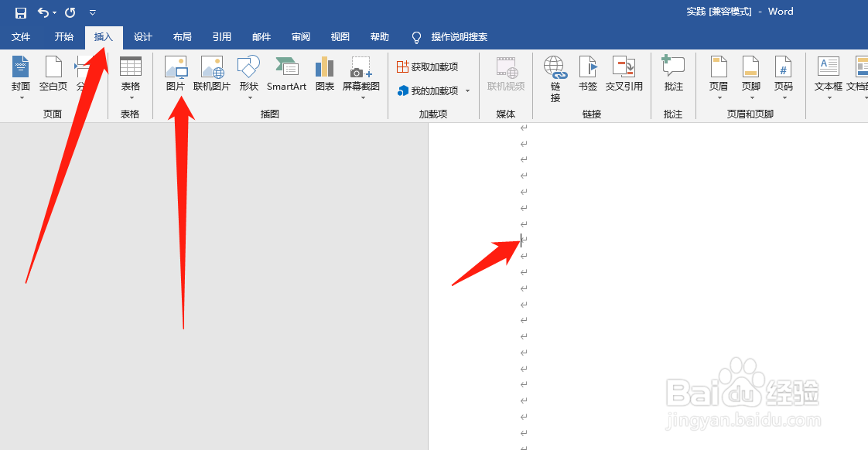The height and width of the screenshot is (450, 868).
Task: Insert a SmartArt graphic
Action: (286, 75)
